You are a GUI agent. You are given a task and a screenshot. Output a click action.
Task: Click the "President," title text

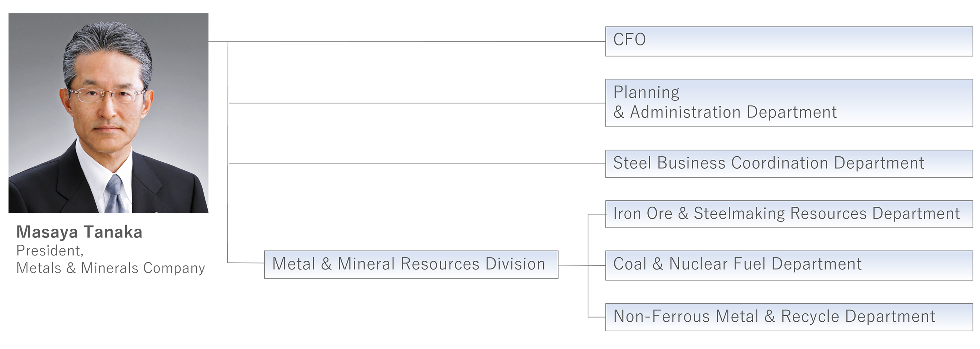50,251
